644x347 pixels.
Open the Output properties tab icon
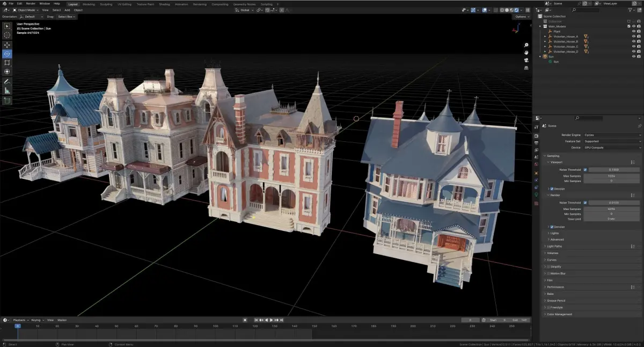[x=536, y=142]
